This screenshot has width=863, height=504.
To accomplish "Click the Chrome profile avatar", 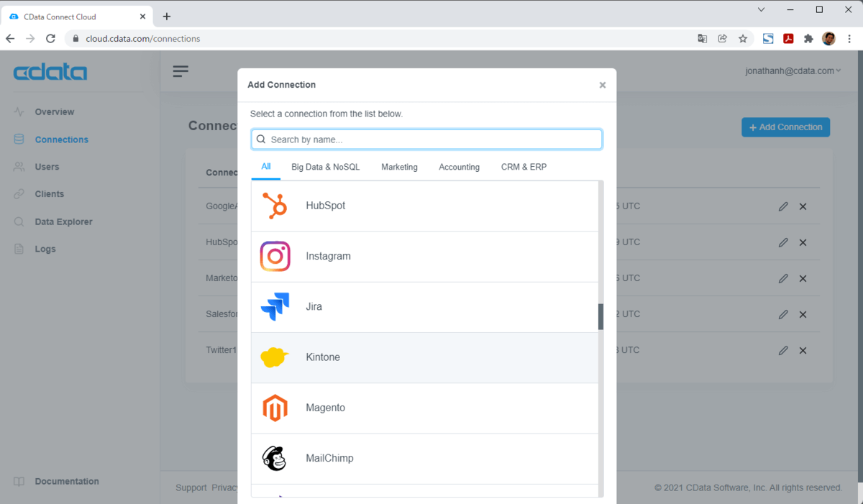I will coord(829,39).
